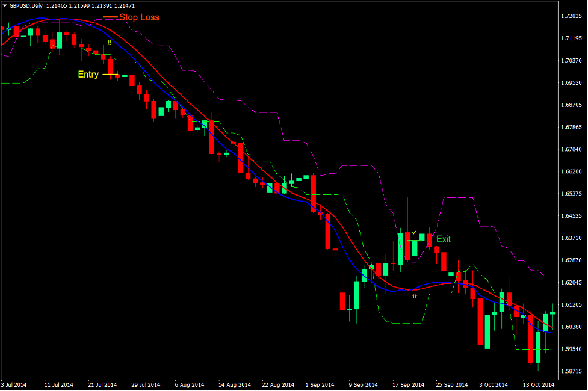Screen dimensions: 588x391
Task: Click the Stop Loss text label
Action: [140, 17]
